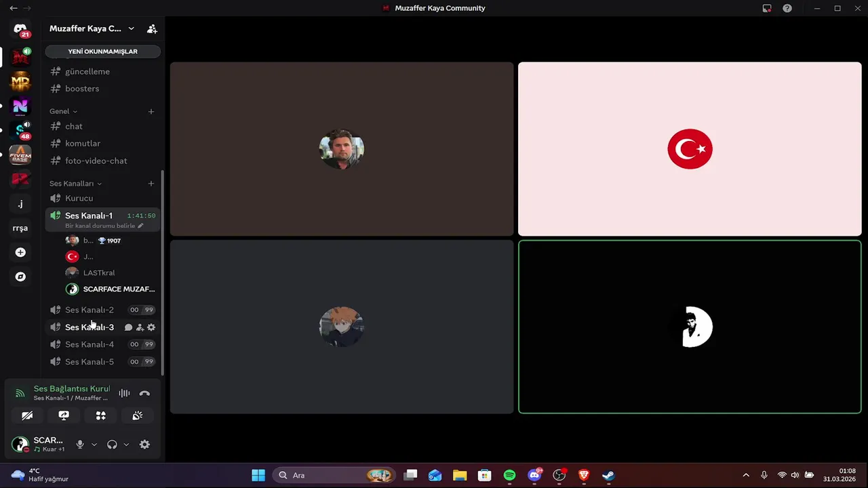Image resolution: width=868 pixels, height=488 pixels.
Task: Open Ses Kanalı-3 invite icon
Action: point(140,327)
